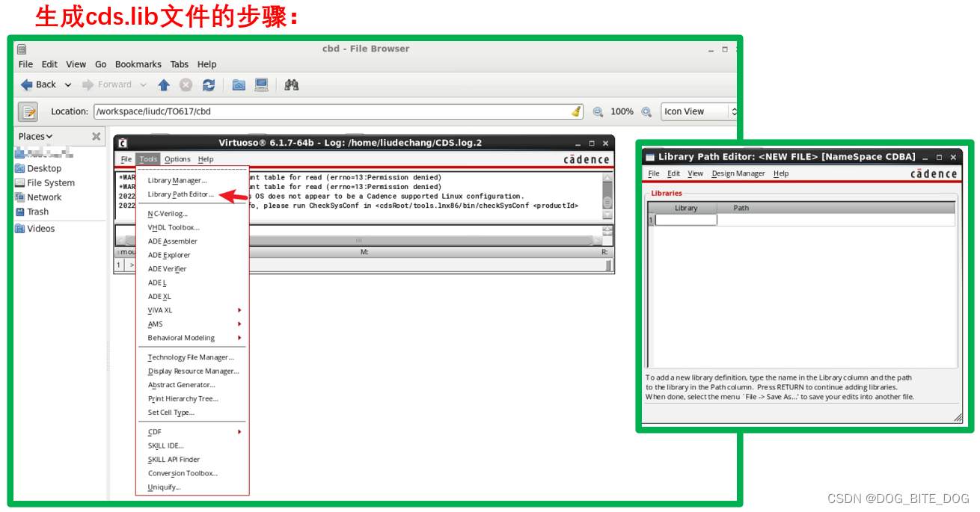Viewport: 980px width, 512px height.
Task: Click the Tools menu in Virtuoso
Action: 148,159
